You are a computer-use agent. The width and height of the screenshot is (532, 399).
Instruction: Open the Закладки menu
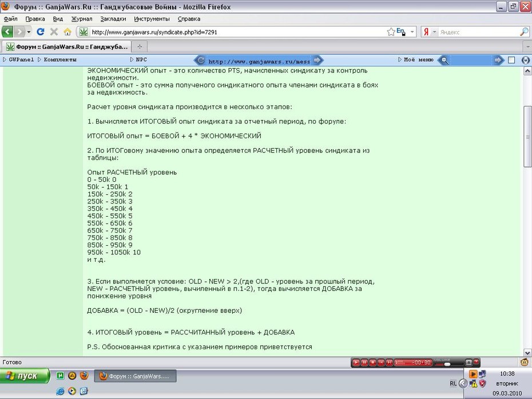113,19
